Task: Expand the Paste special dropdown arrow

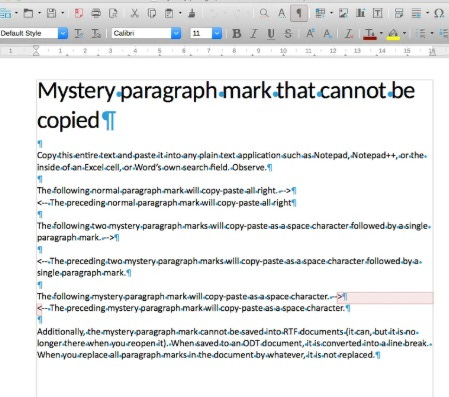Action: click(x=180, y=13)
